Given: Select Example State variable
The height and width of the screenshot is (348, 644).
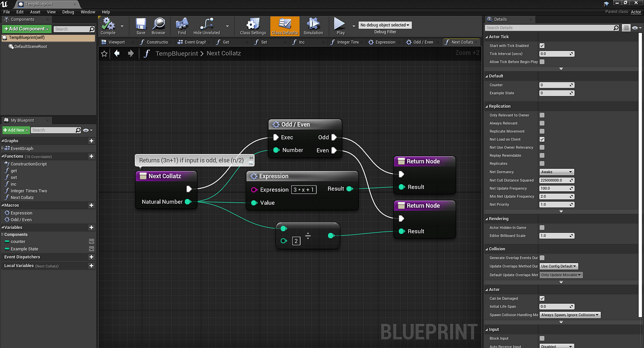Looking at the screenshot, I should [24, 249].
